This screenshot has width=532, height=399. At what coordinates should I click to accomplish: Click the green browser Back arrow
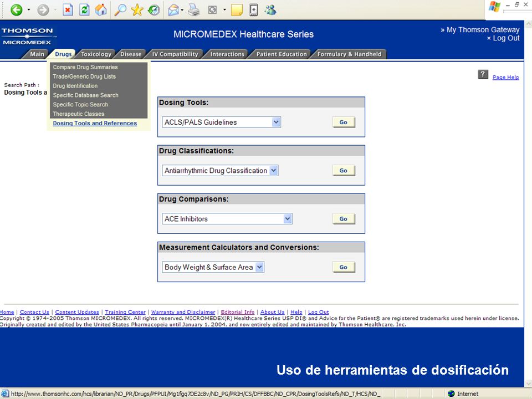(x=16, y=10)
